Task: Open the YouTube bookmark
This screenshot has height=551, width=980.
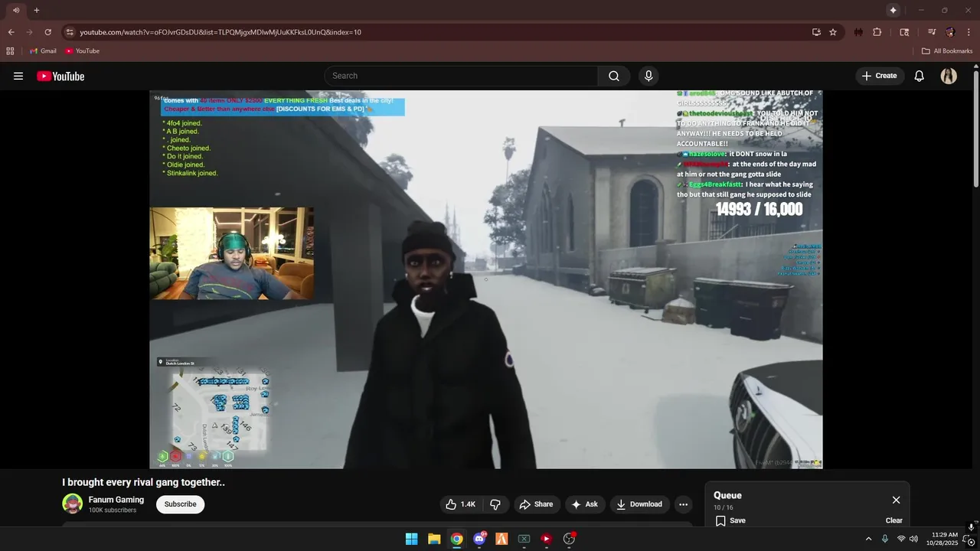Action: (83, 51)
